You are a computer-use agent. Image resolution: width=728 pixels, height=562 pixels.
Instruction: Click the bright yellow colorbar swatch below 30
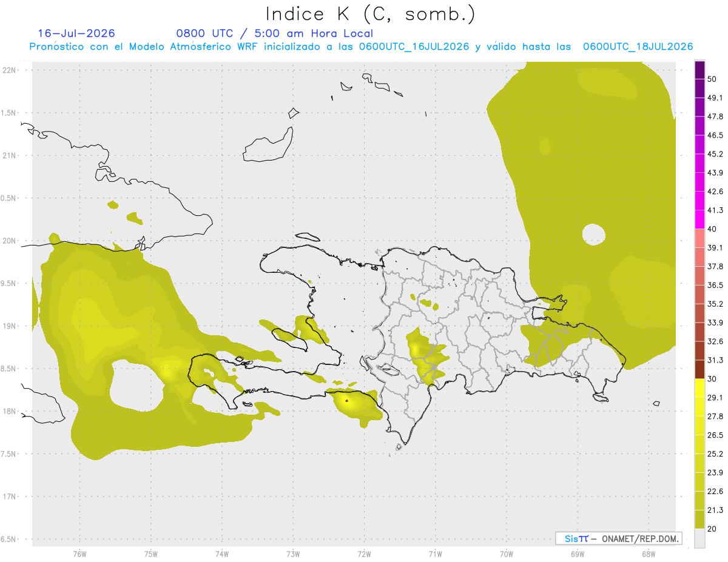point(699,388)
